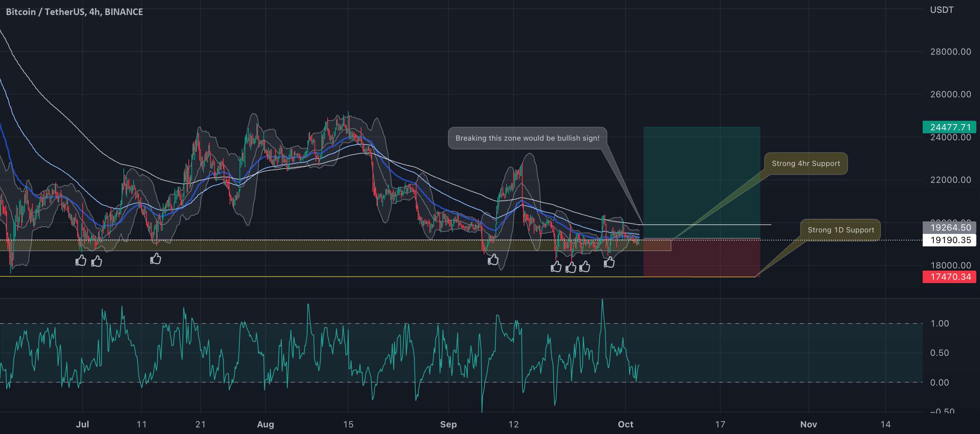Click the middle of three grouped thumbs-up icons
Screen dimensions: 980x434
tap(571, 267)
